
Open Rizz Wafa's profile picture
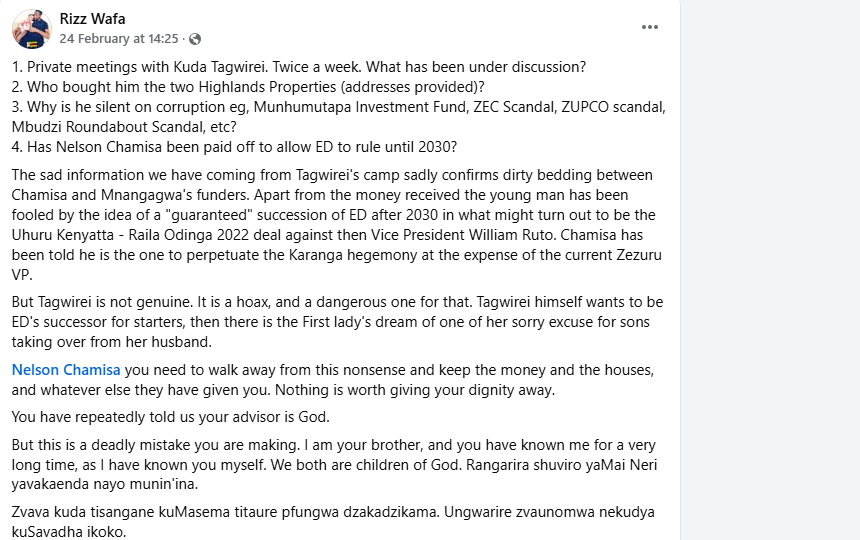click(x=32, y=29)
